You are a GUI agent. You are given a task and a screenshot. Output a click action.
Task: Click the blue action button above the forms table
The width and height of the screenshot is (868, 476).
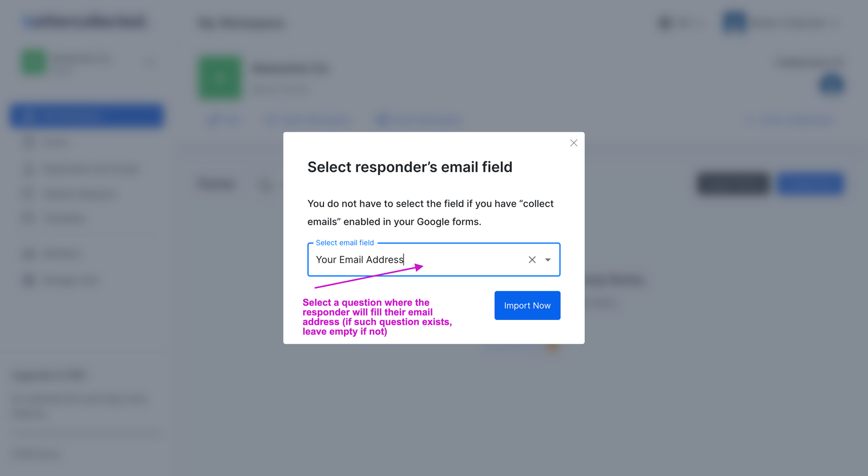point(810,184)
